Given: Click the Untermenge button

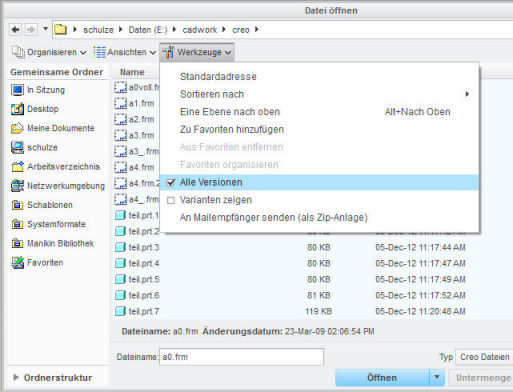Looking at the screenshot, I should [481, 378].
